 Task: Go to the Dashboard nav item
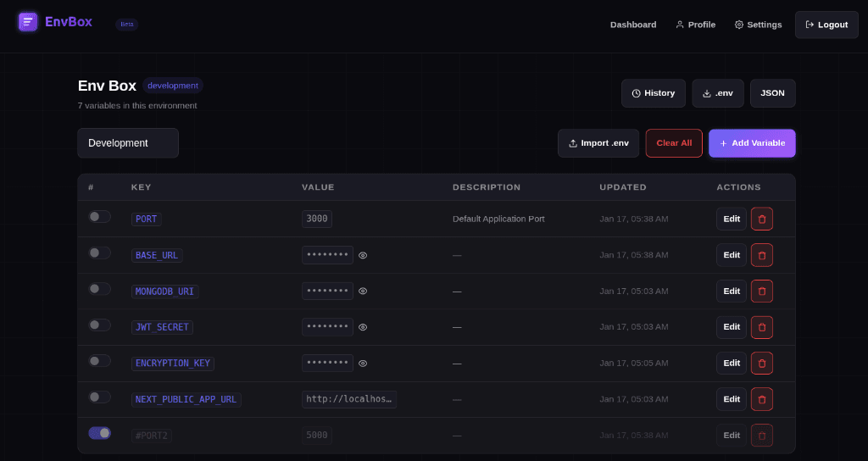click(633, 25)
